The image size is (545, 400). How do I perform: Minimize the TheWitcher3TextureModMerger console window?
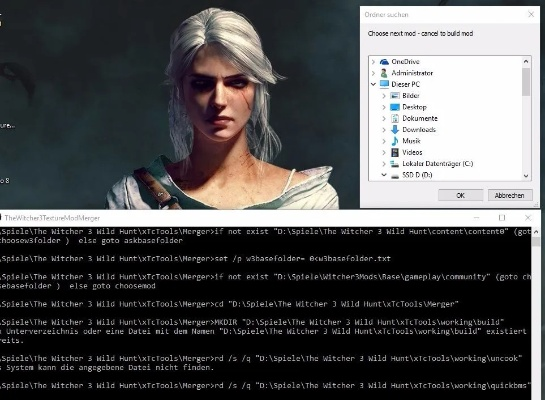tap(477, 218)
